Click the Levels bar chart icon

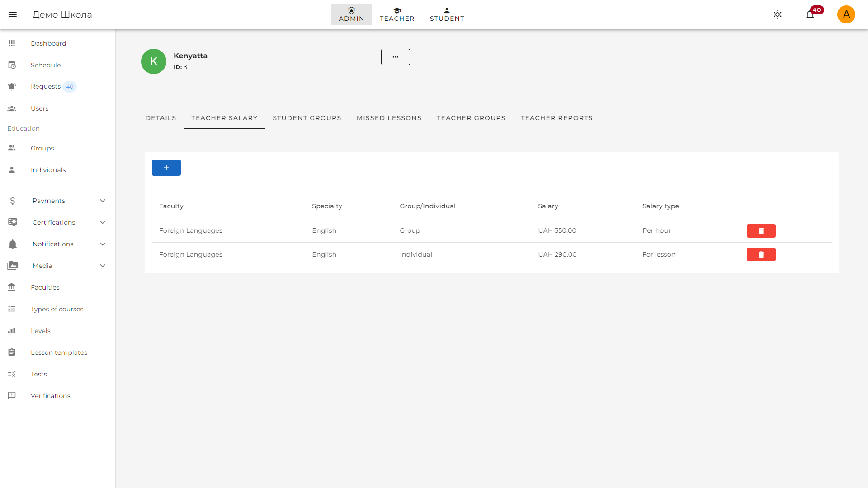pyautogui.click(x=12, y=331)
